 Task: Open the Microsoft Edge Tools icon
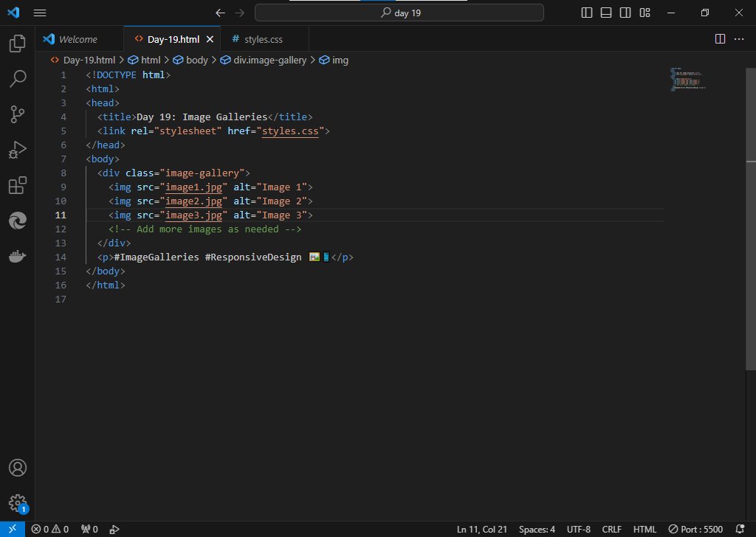(18, 221)
